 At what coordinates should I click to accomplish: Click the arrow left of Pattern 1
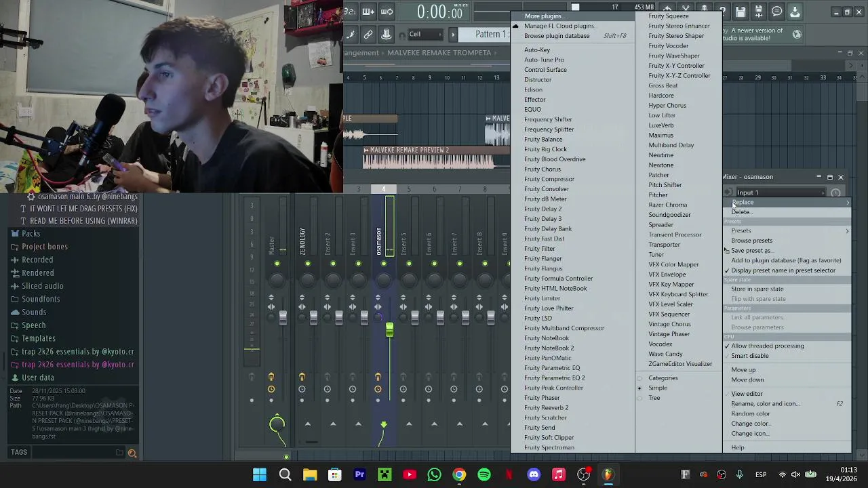452,35
